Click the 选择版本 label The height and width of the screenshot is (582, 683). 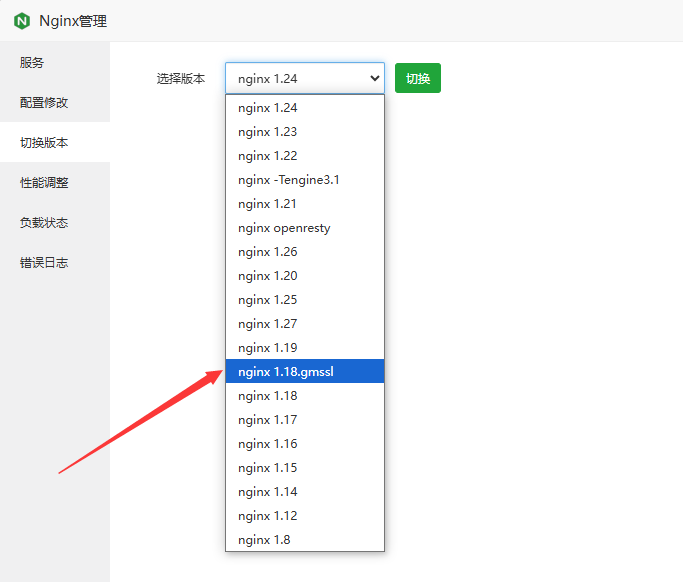click(x=181, y=78)
